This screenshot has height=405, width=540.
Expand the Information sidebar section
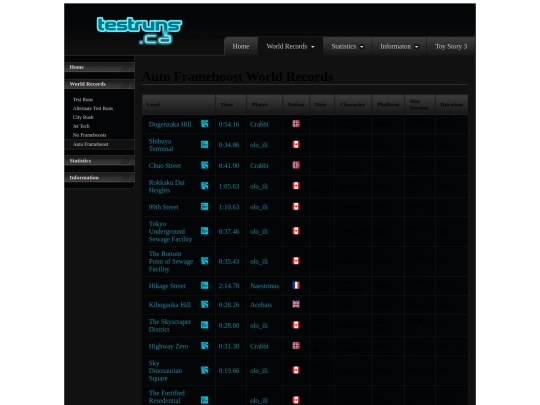tap(99, 178)
